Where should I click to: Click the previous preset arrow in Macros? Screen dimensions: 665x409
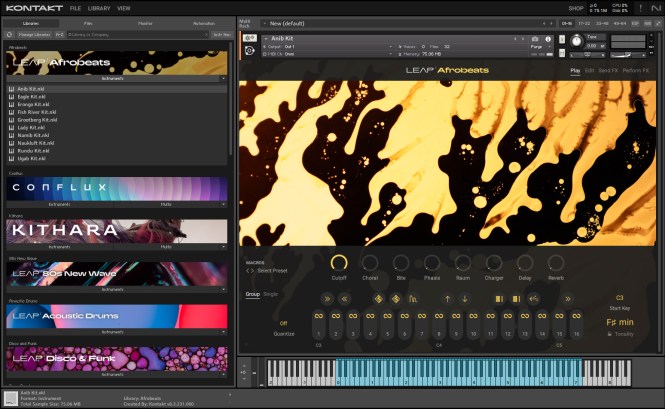tap(249, 271)
